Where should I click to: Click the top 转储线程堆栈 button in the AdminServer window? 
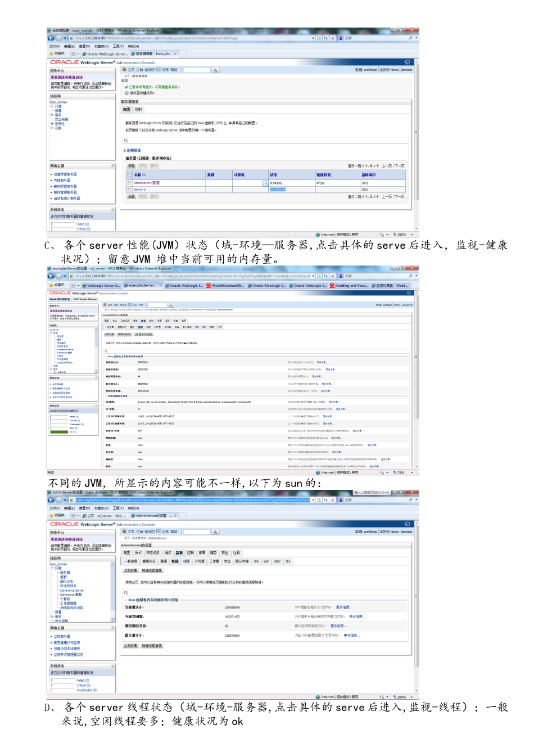click(152, 570)
